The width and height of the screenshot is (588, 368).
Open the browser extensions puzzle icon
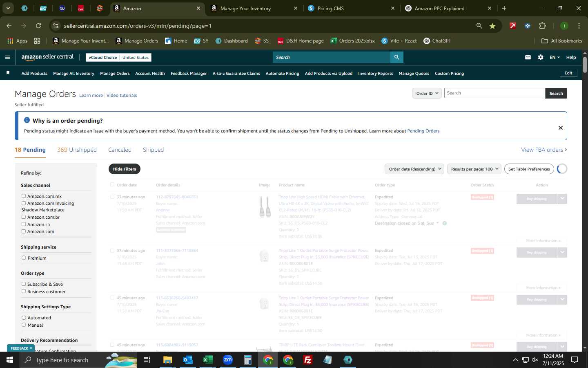542,26
